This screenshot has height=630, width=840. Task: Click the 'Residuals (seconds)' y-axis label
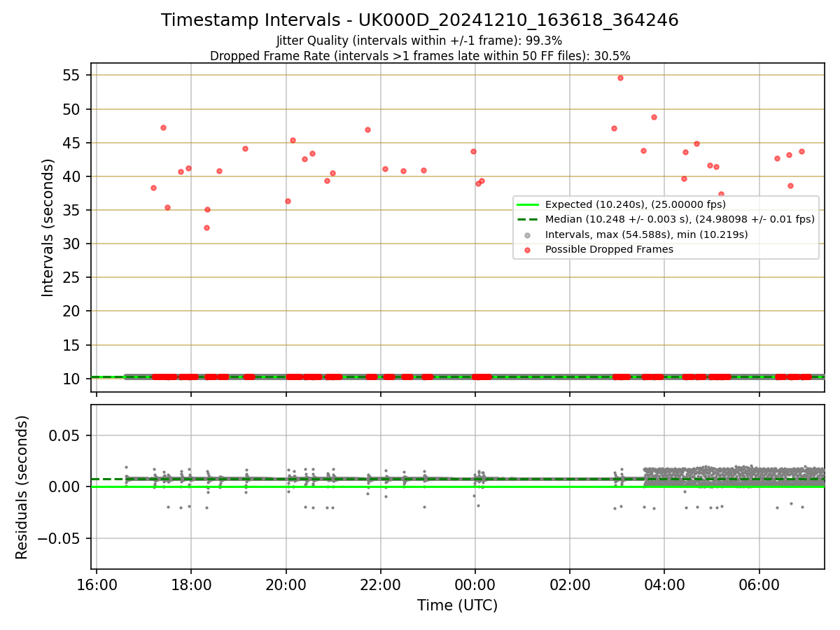[22, 487]
